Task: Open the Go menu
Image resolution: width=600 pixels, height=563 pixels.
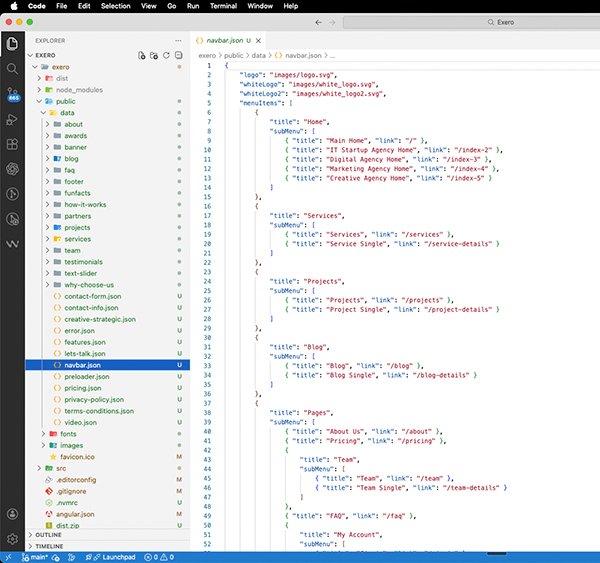Action: (172, 6)
